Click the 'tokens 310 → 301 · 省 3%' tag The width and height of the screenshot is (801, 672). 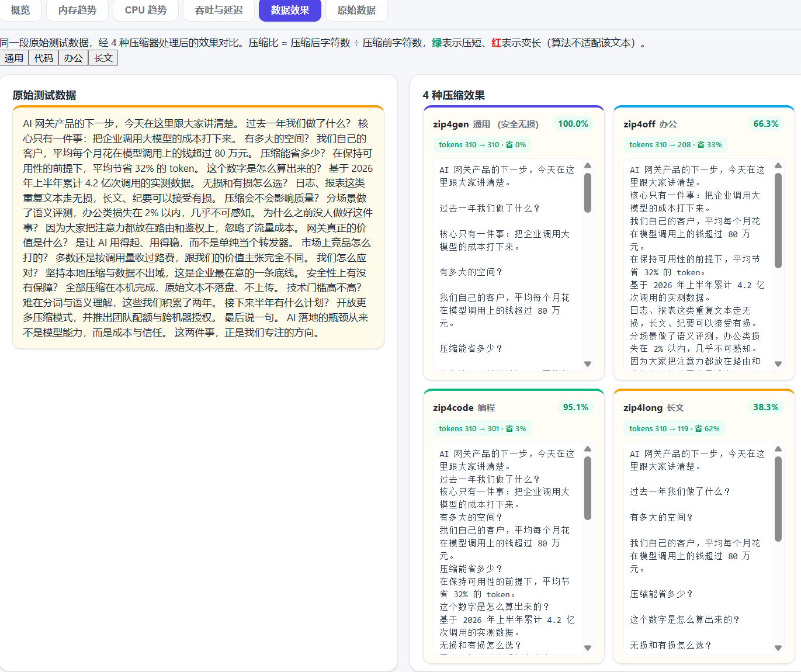pyautogui.click(x=483, y=429)
